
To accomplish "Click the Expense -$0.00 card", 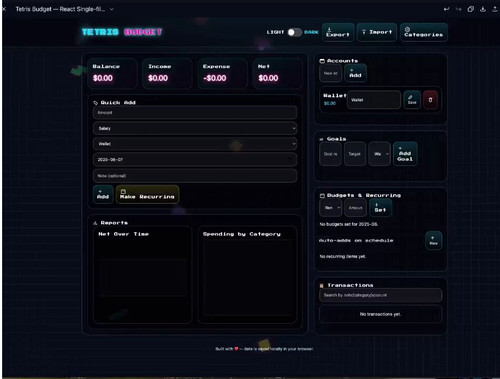I will coord(222,73).
